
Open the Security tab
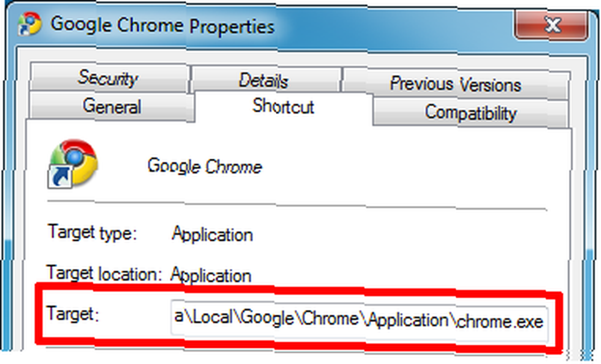[x=109, y=78]
